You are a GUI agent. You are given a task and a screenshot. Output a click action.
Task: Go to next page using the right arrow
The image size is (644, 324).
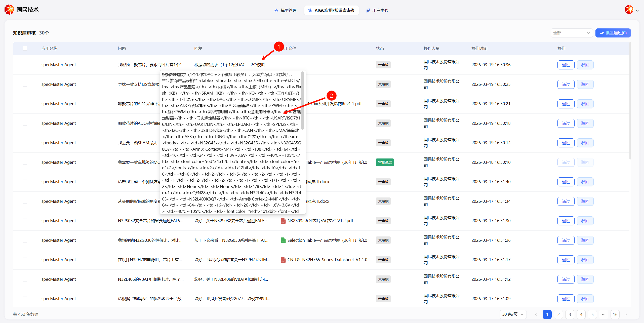pyautogui.click(x=626, y=314)
